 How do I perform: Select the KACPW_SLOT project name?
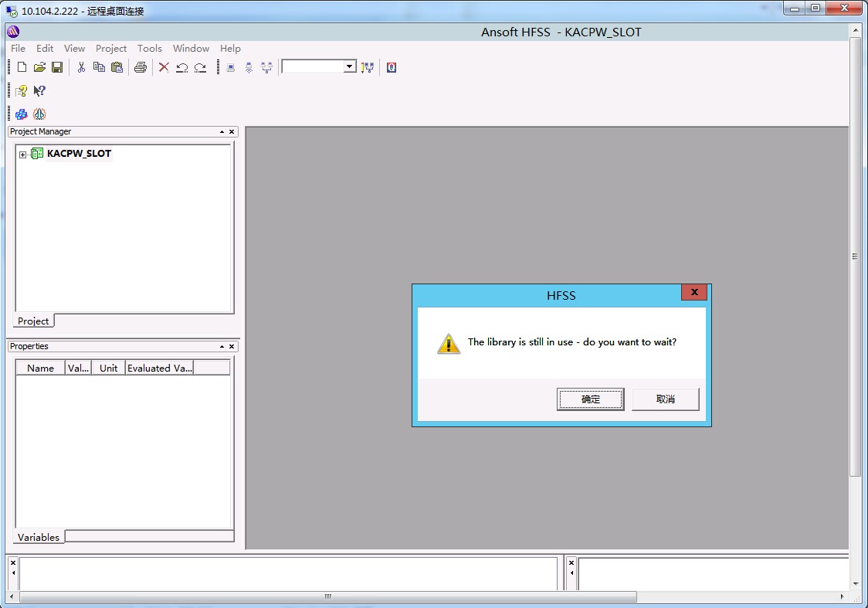pos(80,154)
